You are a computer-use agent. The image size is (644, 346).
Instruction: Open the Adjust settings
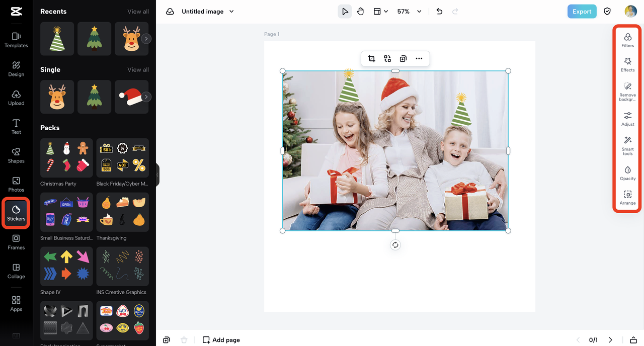627,119
